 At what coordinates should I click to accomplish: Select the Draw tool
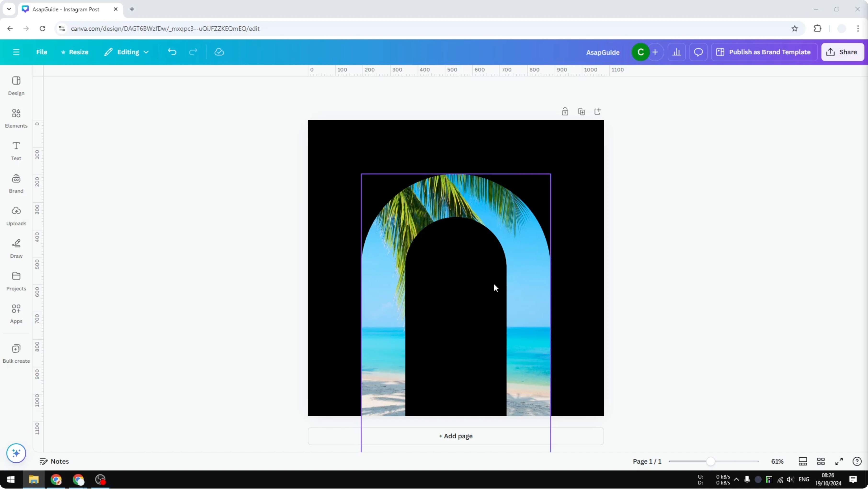pos(16,249)
